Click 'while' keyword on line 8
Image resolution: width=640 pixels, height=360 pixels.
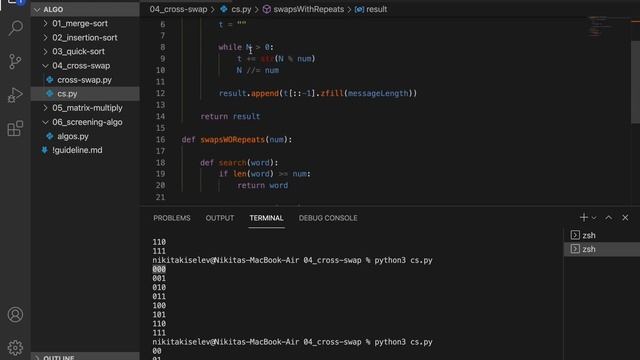[x=230, y=47]
